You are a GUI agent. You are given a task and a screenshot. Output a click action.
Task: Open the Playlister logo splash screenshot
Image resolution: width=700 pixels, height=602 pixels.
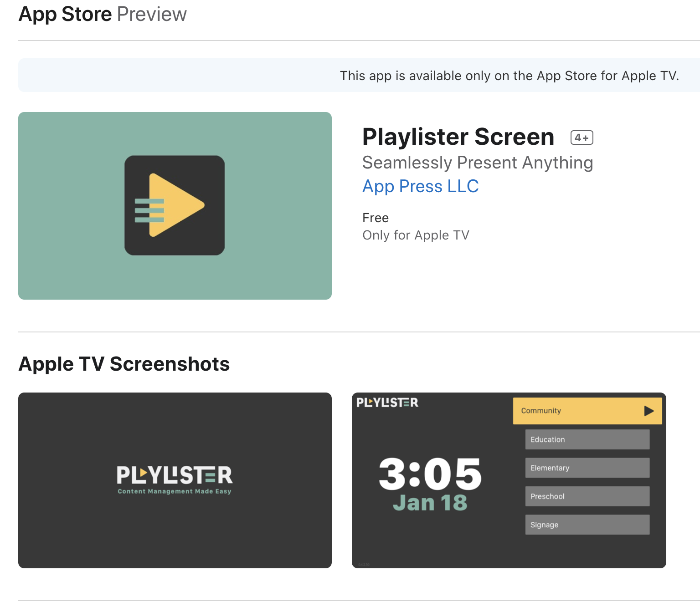coord(175,480)
